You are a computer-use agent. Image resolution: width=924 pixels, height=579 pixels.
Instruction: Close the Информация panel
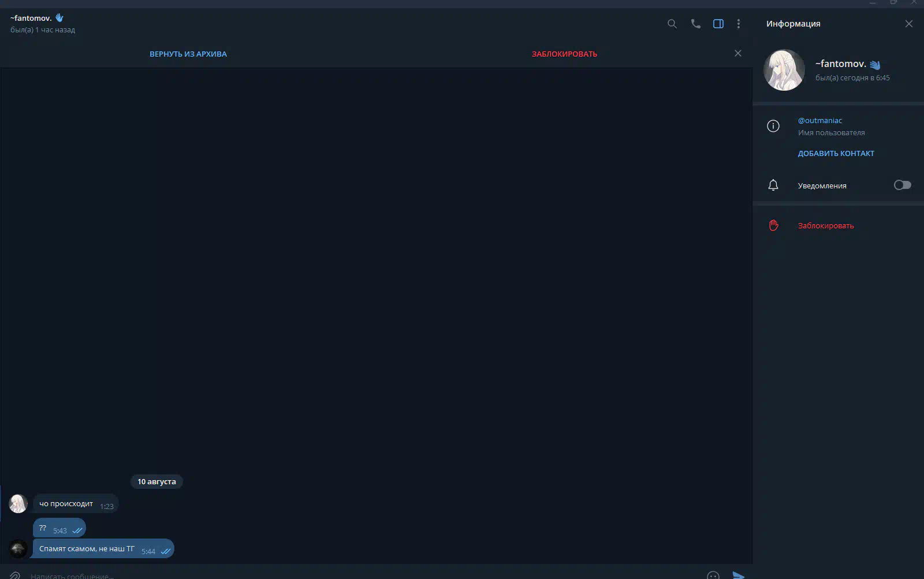pyautogui.click(x=908, y=24)
